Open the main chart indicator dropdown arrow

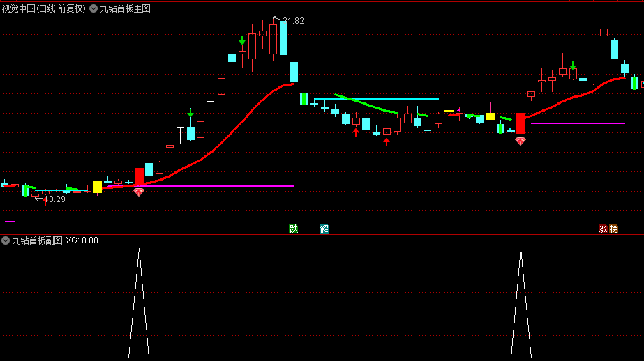(x=93, y=8)
